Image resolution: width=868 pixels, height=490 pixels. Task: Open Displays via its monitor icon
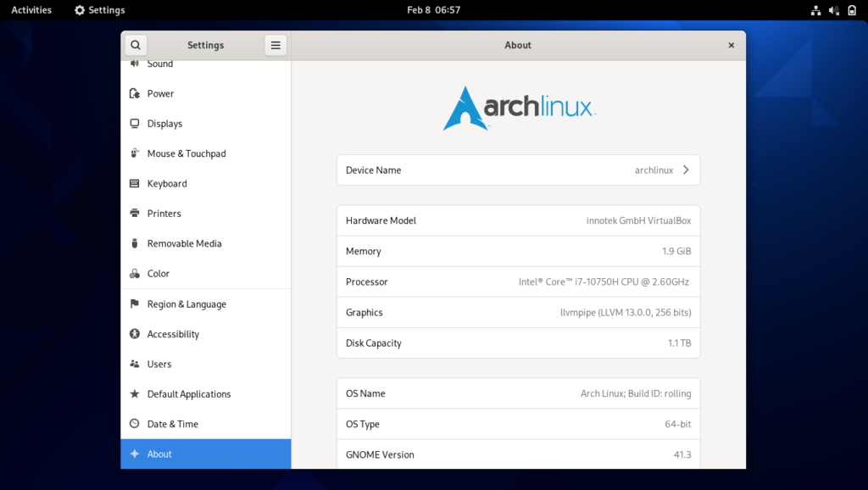click(x=135, y=123)
